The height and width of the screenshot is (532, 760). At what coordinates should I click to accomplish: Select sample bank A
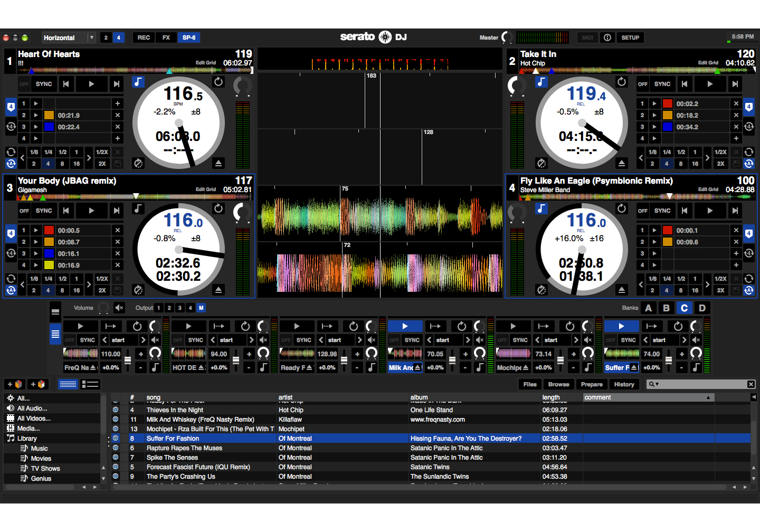pos(649,308)
